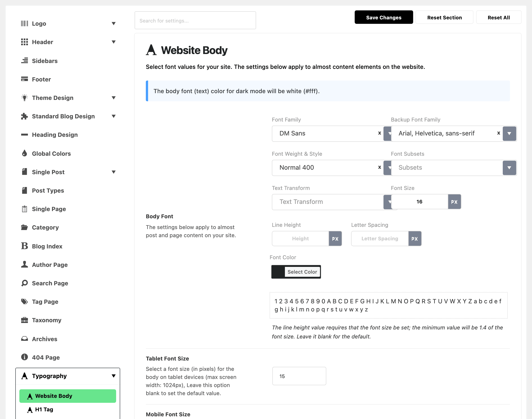Screen dimensions: 532x419
Task: Click the Blog Index B icon
Action: click(x=25, y=246)
